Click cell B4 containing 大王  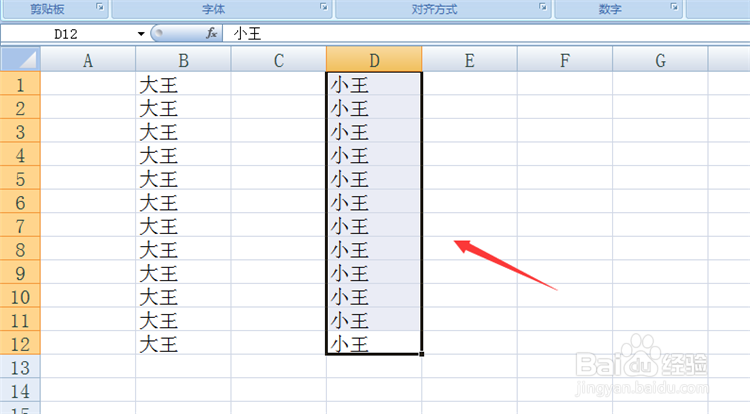click(183, 155)
